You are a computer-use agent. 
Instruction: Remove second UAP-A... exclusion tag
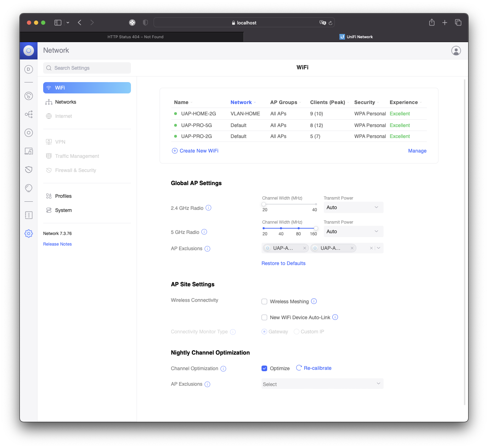click(352, 248)
